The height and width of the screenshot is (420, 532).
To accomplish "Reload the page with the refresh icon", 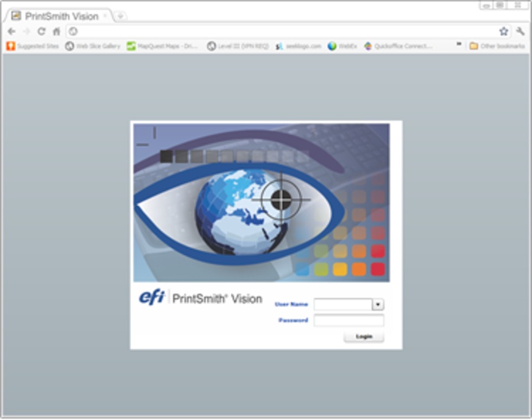I will point(42,32).
